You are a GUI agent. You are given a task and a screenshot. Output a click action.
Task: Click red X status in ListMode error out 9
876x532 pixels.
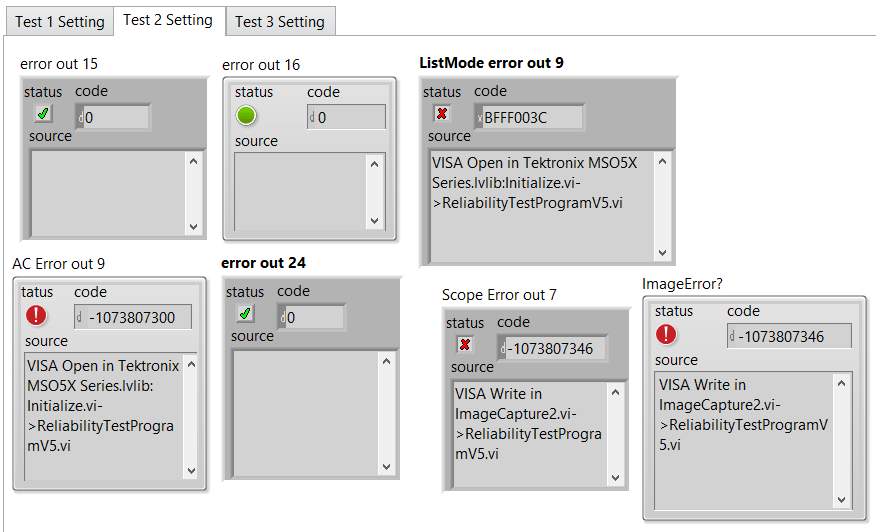point(442,113)
